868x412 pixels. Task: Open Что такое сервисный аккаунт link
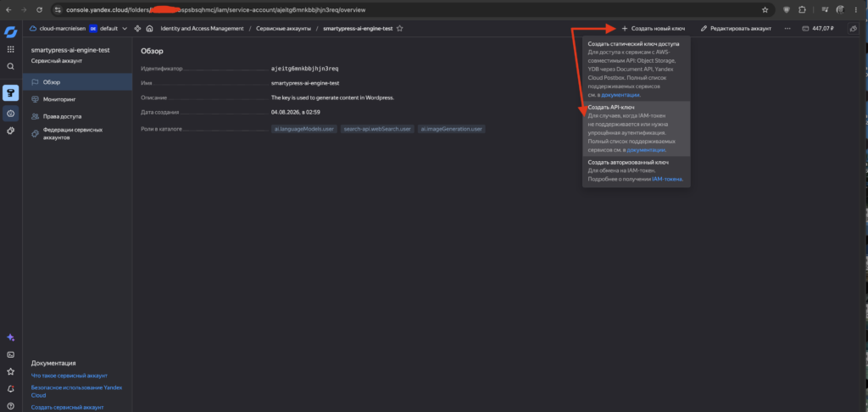click(70, 376)
